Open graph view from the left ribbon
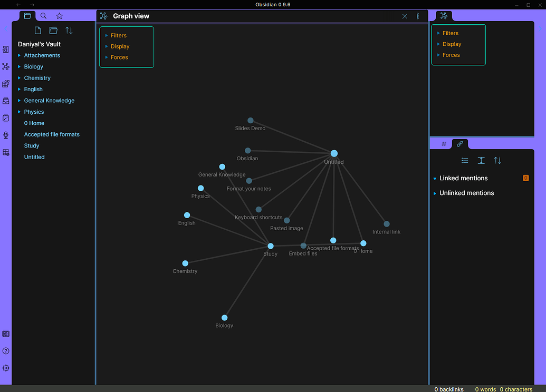The image size is (546, 392). pos(6,66)
